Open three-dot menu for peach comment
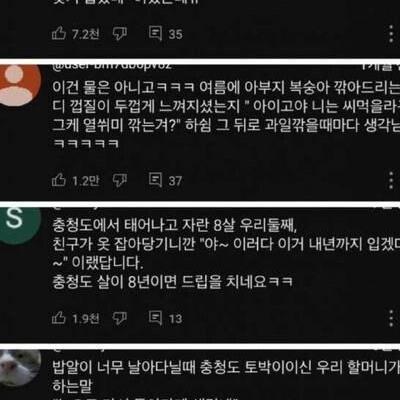 pos(391,180)
